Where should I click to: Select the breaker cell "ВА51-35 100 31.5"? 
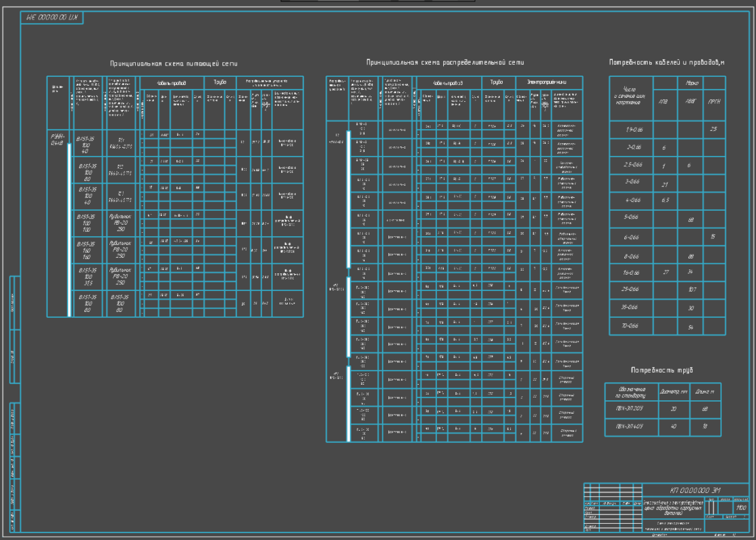pyautogui.click(x=87, y=277)
